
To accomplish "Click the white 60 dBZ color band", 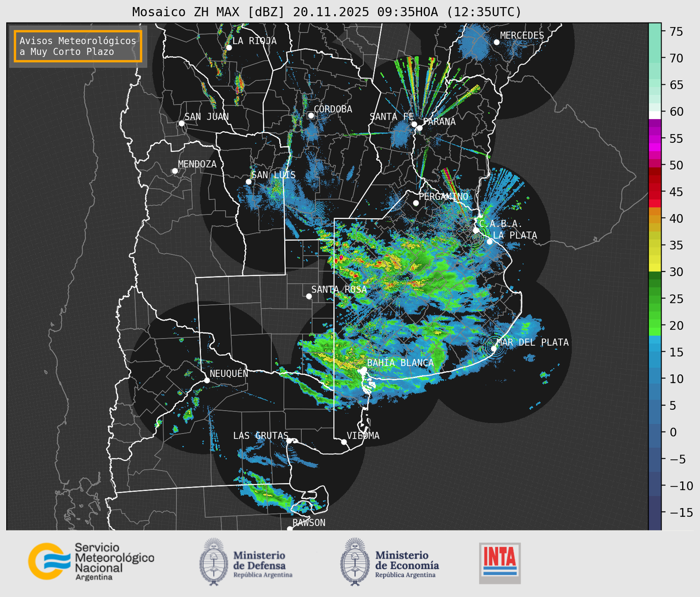I will tap(655, 115).
